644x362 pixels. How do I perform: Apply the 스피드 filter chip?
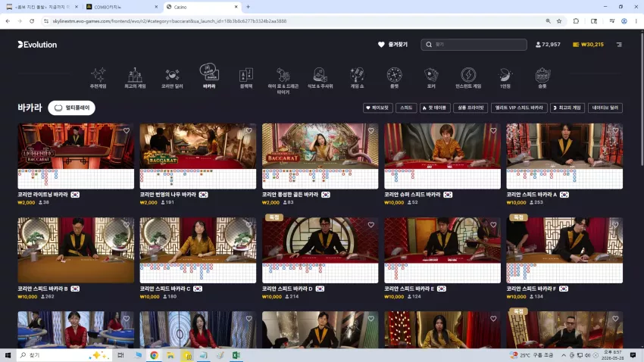click(x=406, y=108)
